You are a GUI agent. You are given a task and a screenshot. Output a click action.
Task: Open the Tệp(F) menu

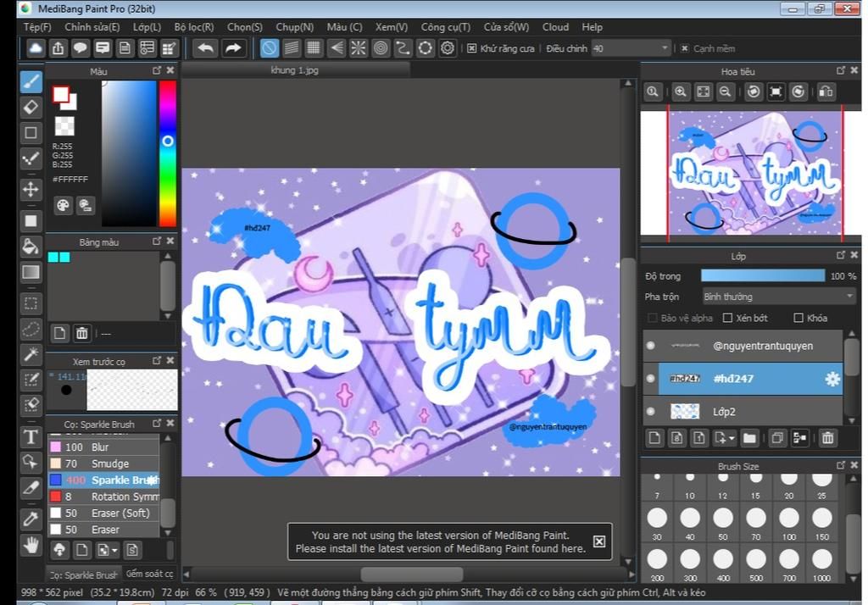(x=37, y=27)
